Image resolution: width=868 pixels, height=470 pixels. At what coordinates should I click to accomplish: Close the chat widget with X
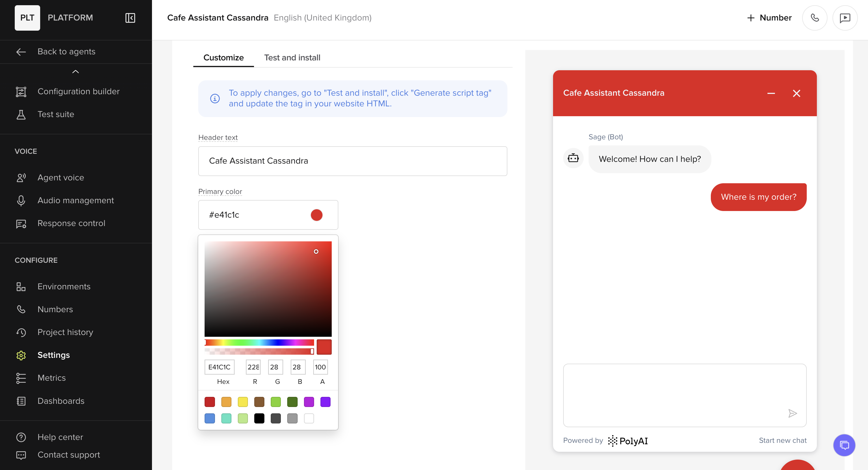click(x=796, y=93)
